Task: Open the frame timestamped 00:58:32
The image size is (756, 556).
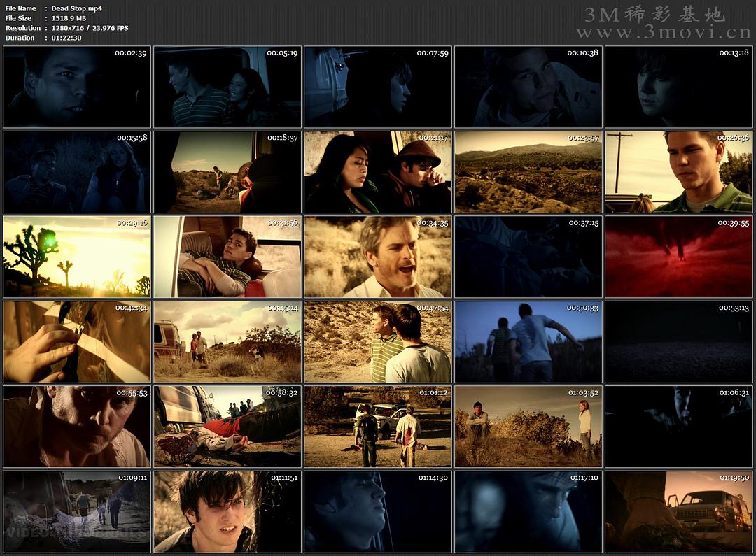Action: [227, 427]
